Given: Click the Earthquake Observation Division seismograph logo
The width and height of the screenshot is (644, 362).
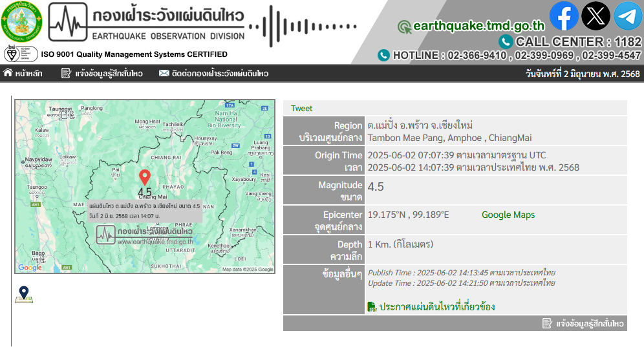Looking at the screenshot, I should (x=68, y=22).
